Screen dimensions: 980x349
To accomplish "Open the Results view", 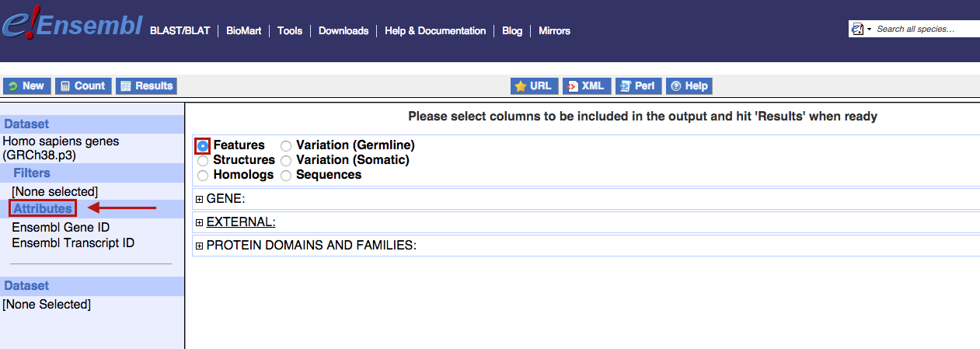I will [147, 86].
